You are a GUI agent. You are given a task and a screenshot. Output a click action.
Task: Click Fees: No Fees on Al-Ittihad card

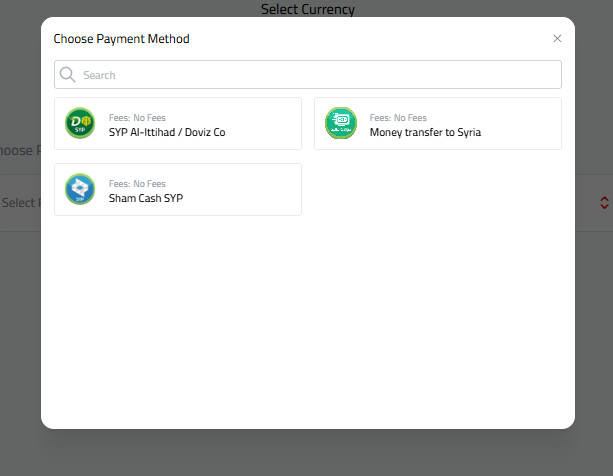click(137, 118)
